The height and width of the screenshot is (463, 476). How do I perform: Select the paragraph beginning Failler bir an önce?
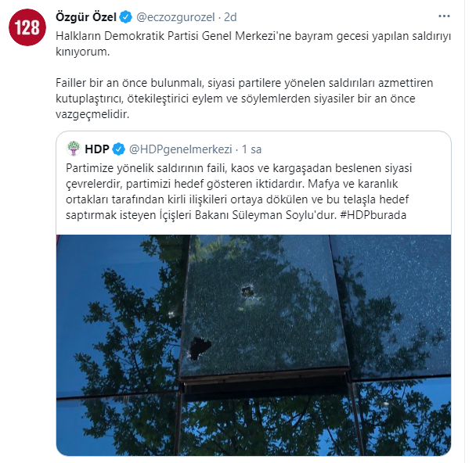tap(244, 99)
